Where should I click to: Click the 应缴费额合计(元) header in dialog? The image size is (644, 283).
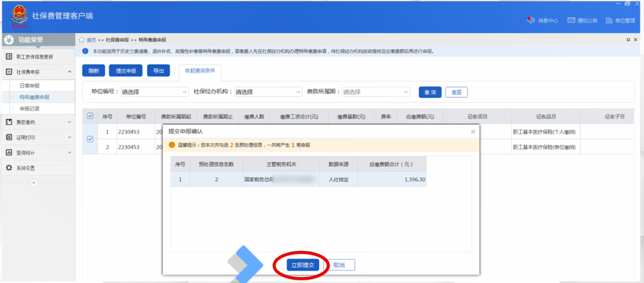[392, 164]
